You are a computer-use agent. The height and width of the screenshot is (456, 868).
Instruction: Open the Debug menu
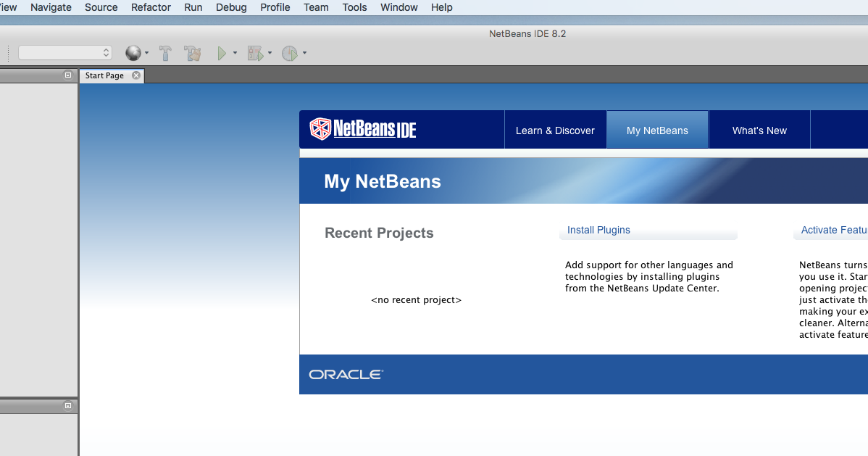pyautogui.click(x=231, y=7)
